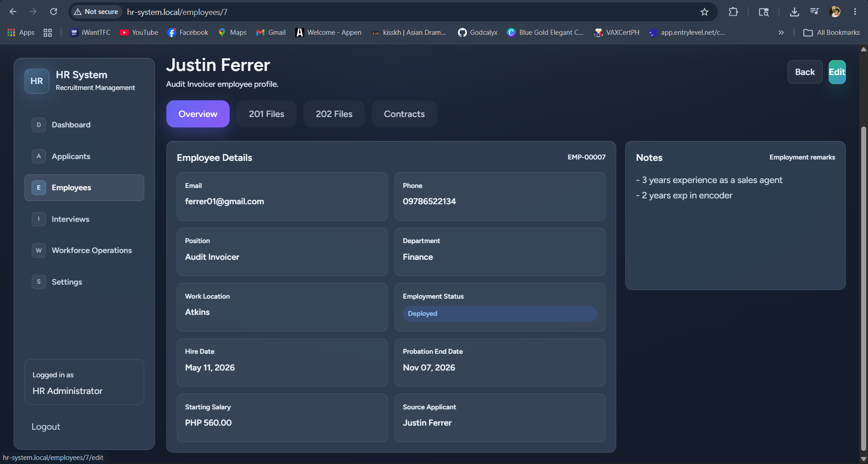This screenshot has height=464, width=868.
Task: Open the All Bookmarks folder
Action: click(831, 33)
